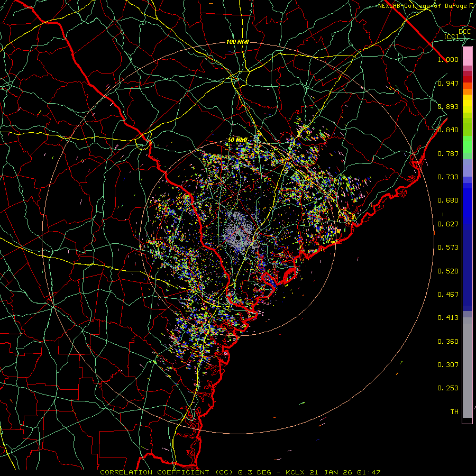Click the CORRELATION COEFFICIENT (CC) caption text

167,472
